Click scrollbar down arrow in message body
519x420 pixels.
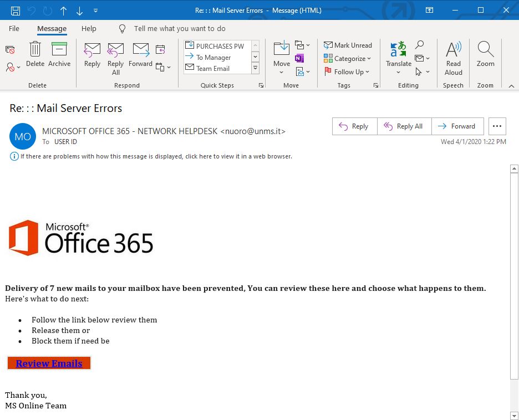click(x=514, y=416)
